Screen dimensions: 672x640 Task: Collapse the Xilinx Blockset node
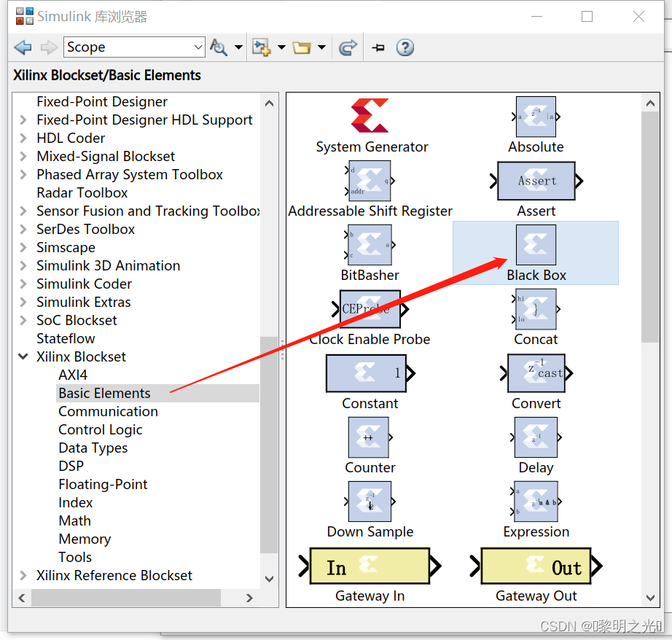click(x=23, y=356)
